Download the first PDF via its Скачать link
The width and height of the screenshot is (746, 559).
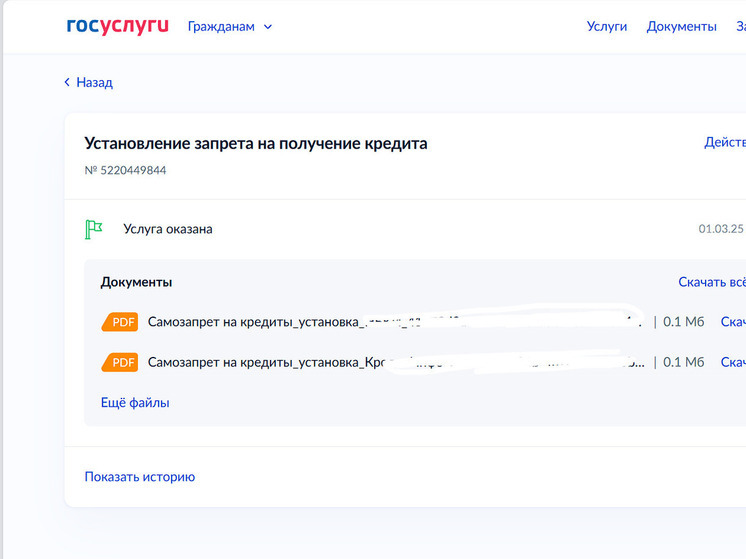pos(733,322)
